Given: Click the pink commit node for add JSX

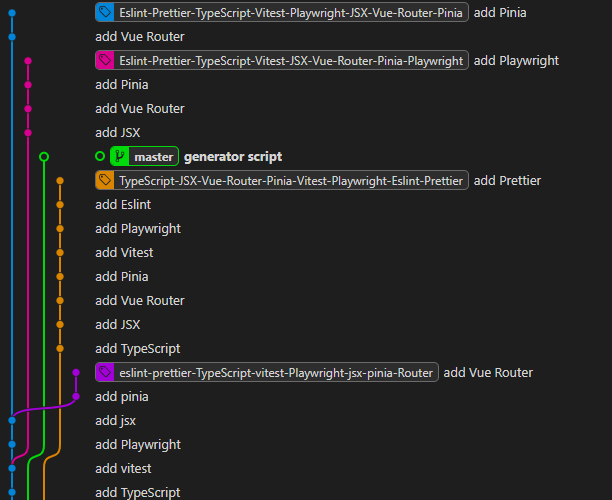Looking at the screenshot, I should pos(28,133).
